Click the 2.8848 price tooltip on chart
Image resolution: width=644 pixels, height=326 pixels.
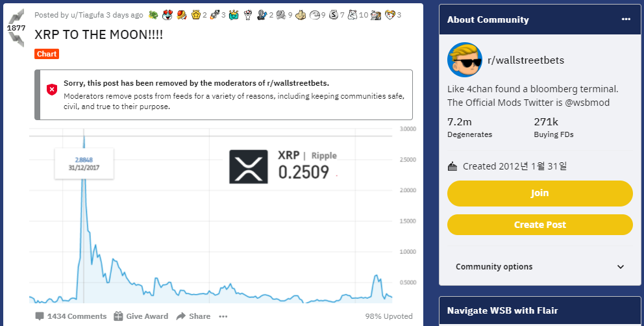tap(84, 164)
